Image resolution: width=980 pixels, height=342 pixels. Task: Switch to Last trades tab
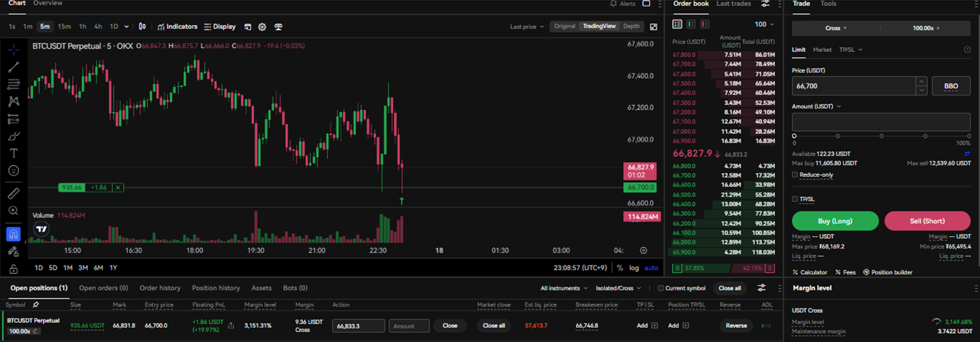pyautogui.click(x=733, y=4)
